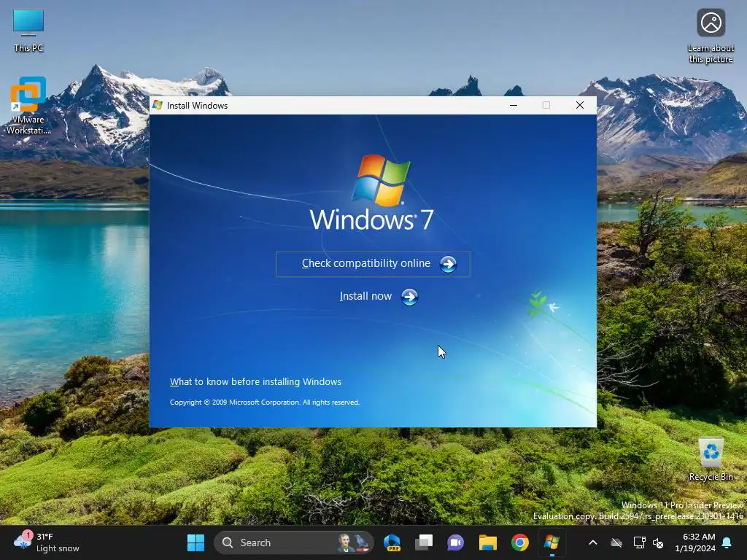Screen dimensions: 747x560
Task: Open File Explorer from the taskbar
Action: [x=488, y=542]
